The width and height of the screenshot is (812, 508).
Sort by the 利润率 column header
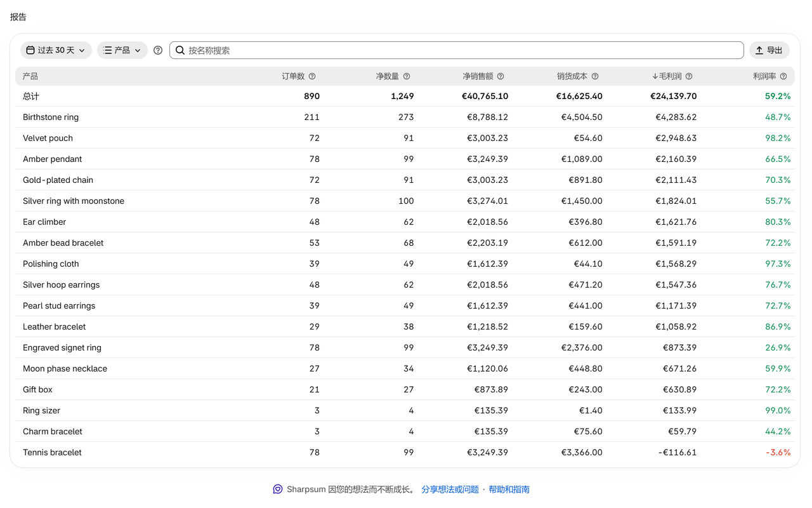pos(764,76)
